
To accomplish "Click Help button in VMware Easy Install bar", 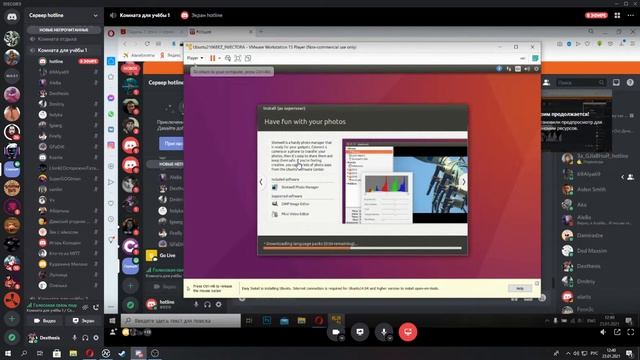I will tap(520, 288).
